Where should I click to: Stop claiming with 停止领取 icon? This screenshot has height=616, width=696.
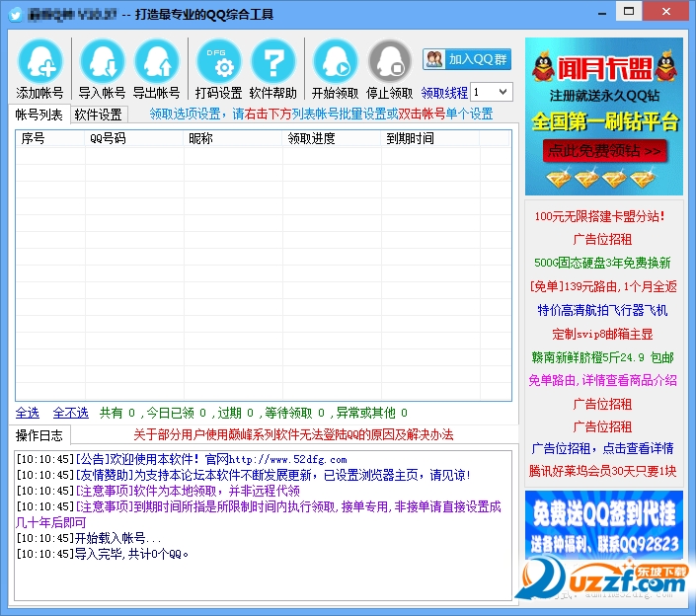point(390,62)
